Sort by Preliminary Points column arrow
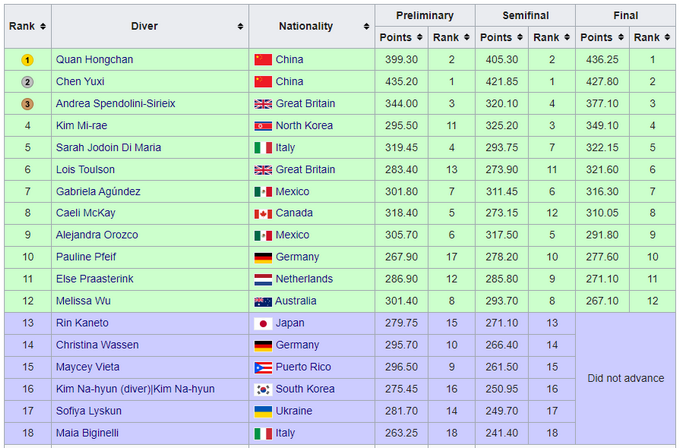The height and width of the screenshot is (448, 680). (x=420, y=38)
